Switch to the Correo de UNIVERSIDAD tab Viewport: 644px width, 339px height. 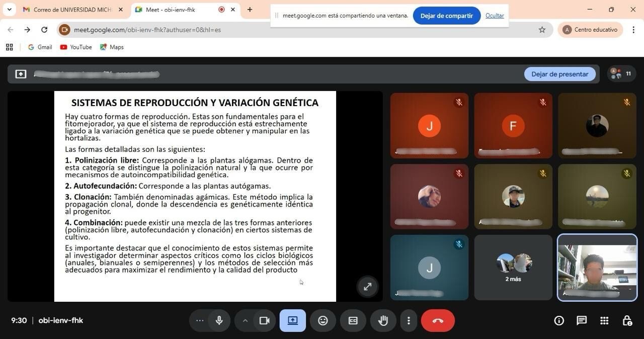click(73, 10)
